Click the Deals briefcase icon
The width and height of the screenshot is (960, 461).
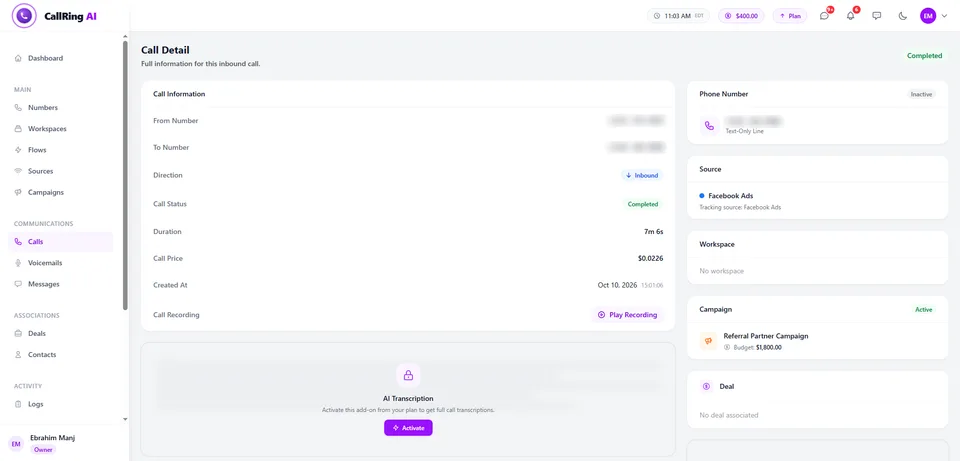click(18, 334)
